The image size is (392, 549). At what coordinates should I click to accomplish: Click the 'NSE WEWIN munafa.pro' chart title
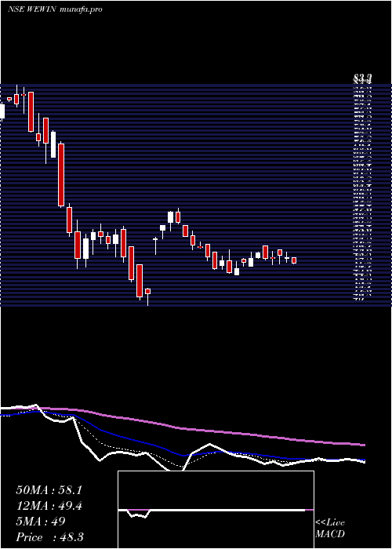point(55,9)
